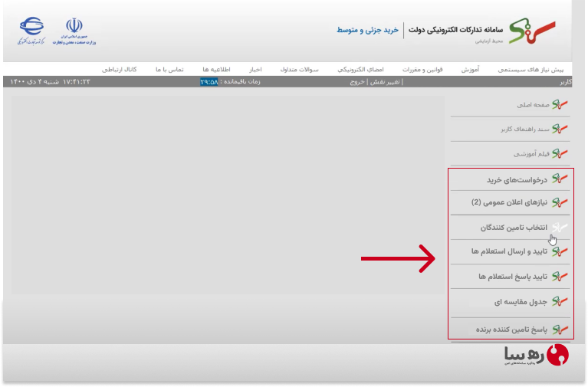The height and width of the screenshot is (387, 588).
Task: Open the اخبار menu item
Action: (x=255, y=70)
